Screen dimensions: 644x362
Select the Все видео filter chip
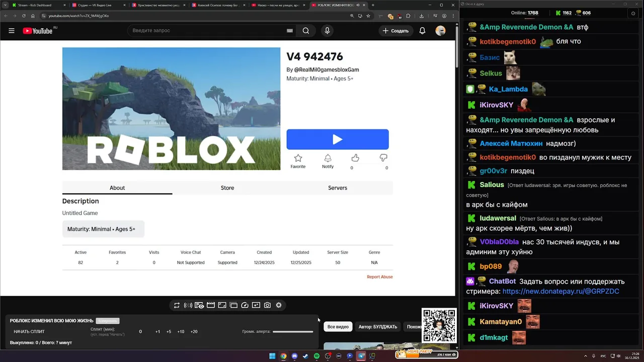(338, 327)
